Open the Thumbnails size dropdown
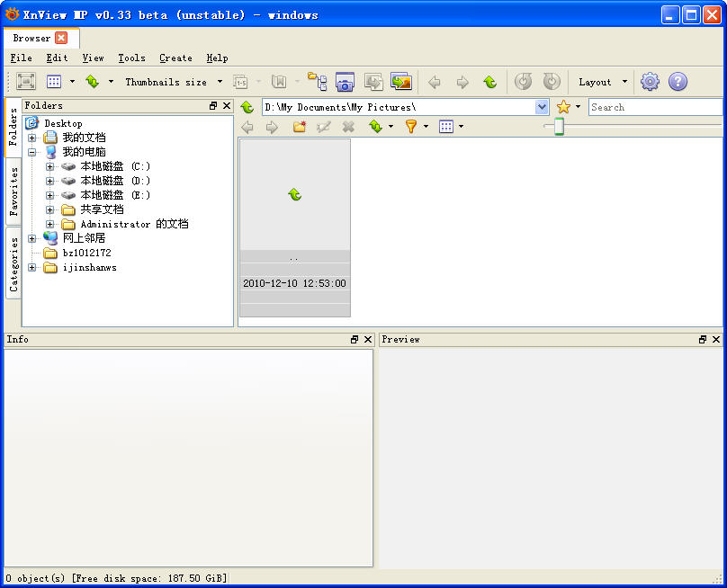The height and width of the screenshot is (588, 727). [173, 82]
